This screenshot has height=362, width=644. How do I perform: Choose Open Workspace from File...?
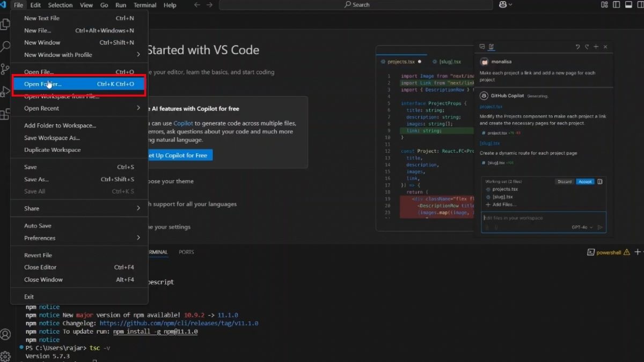(79, 97)
